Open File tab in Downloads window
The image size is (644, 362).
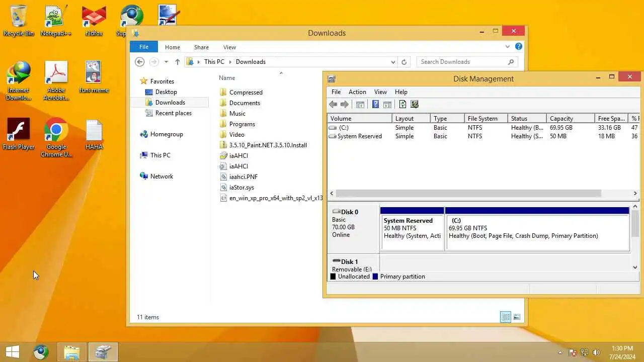tap(144, 47)
